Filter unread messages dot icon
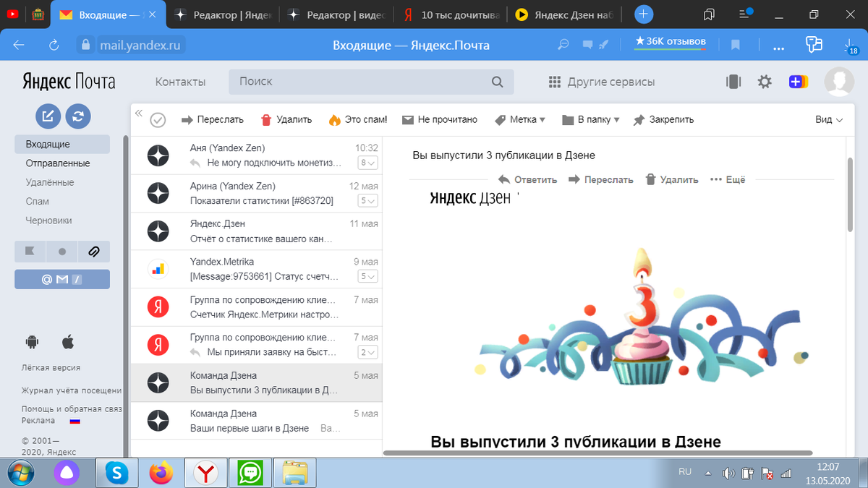This screenshot has height=488, width=868. click(x=62, y=252)
